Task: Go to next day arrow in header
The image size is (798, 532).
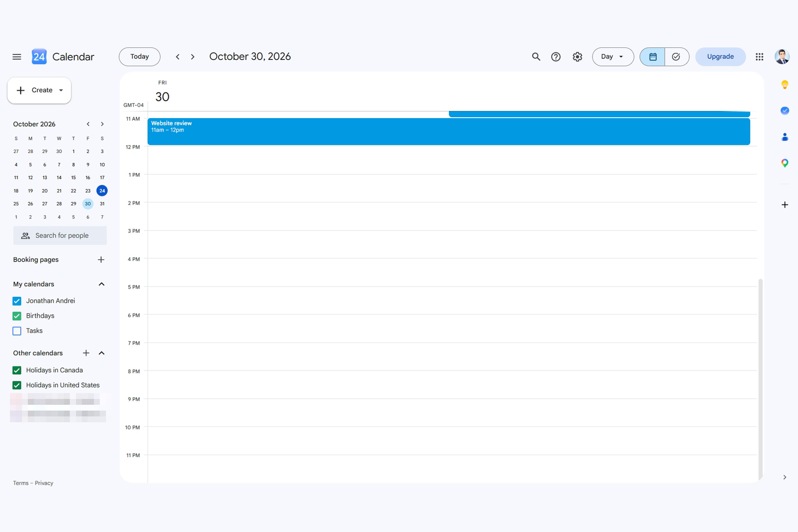Action: (x=193, y=57)
